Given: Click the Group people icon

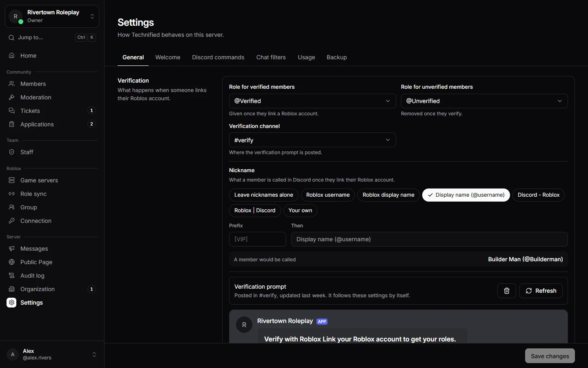Looking at the screenshot, I should click(12, 207).
